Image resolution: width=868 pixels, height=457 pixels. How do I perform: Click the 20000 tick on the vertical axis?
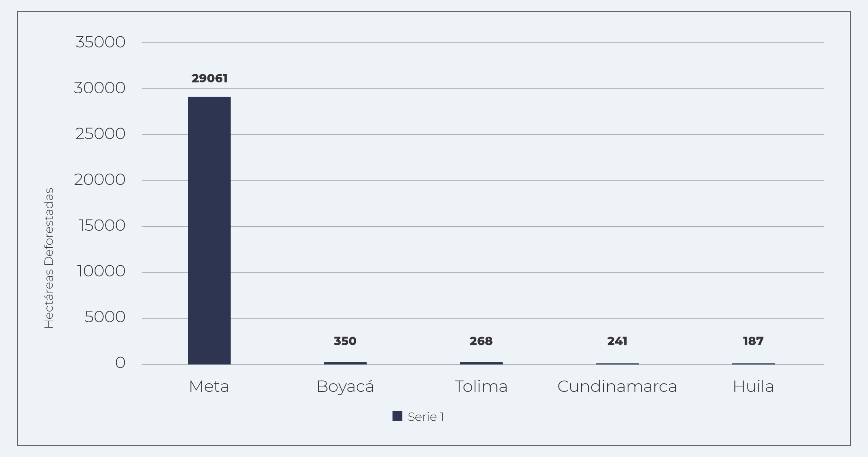click(x=100, y=180)
